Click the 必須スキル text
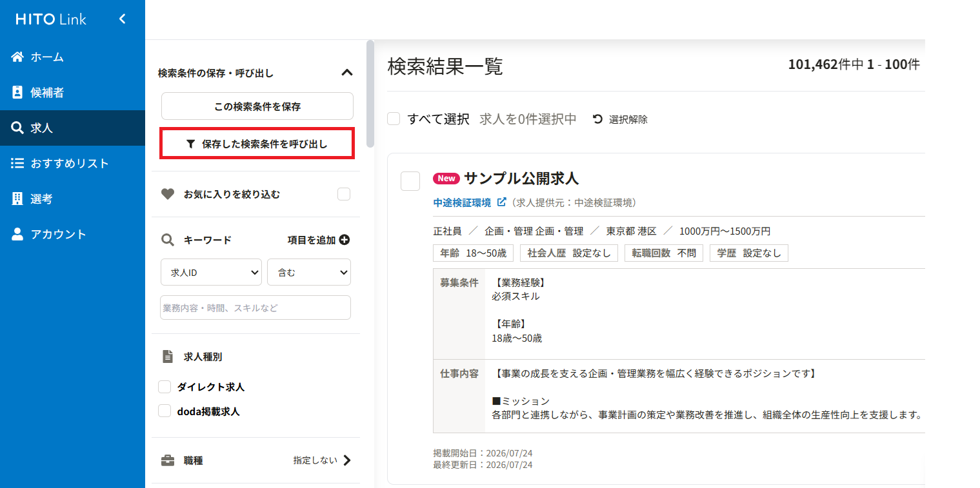 (515, 297)
